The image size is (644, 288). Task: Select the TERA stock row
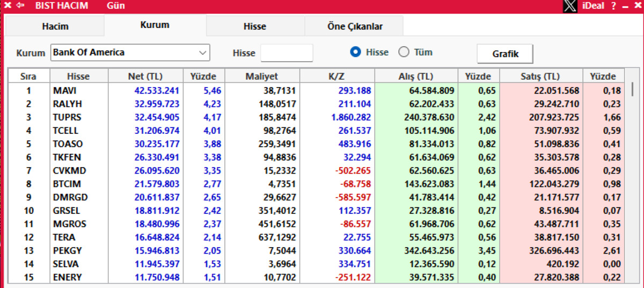[x=317, y=237]
